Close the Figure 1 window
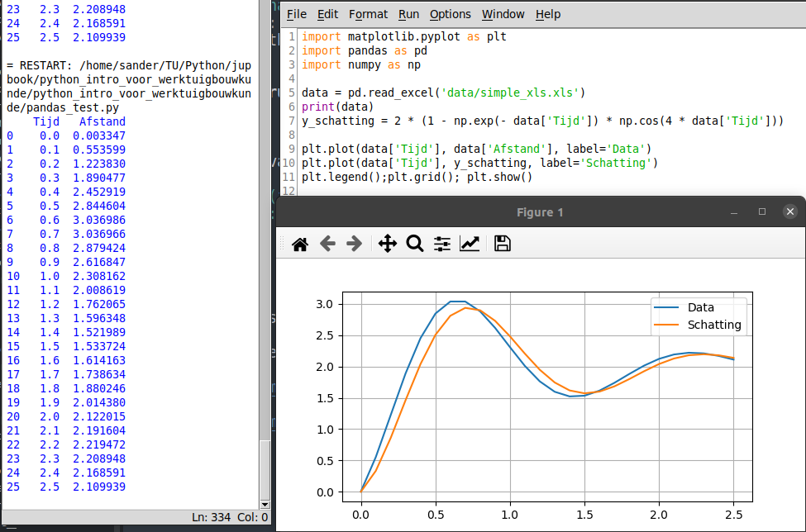The width and height of the screenshot is (806, 532). click(x=790, y=212)
